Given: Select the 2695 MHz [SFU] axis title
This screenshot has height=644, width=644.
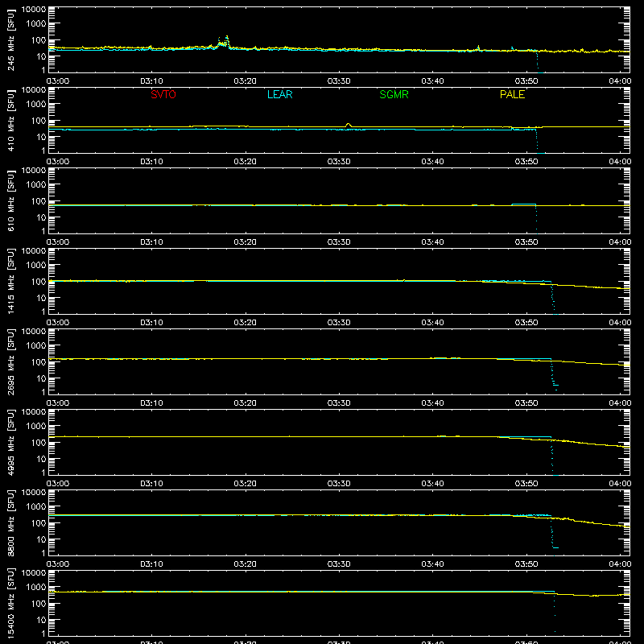Looking at the screenshot, I should tap(11, 361).
